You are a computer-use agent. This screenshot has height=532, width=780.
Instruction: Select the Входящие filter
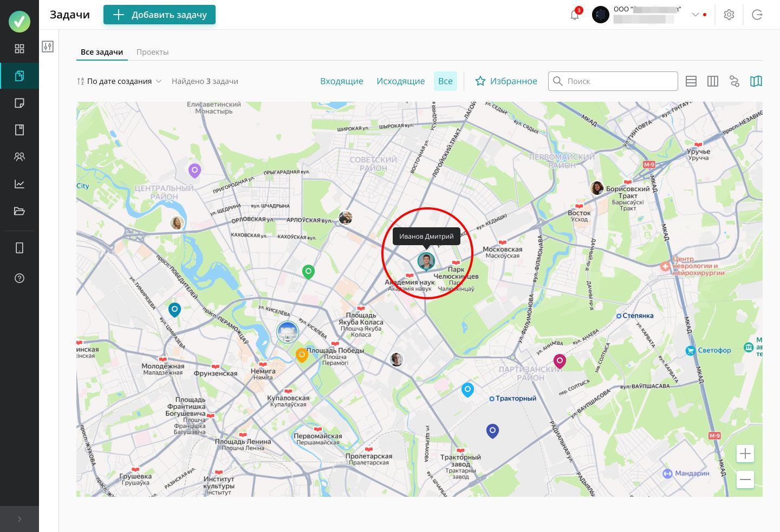click(x=342, y=81)
